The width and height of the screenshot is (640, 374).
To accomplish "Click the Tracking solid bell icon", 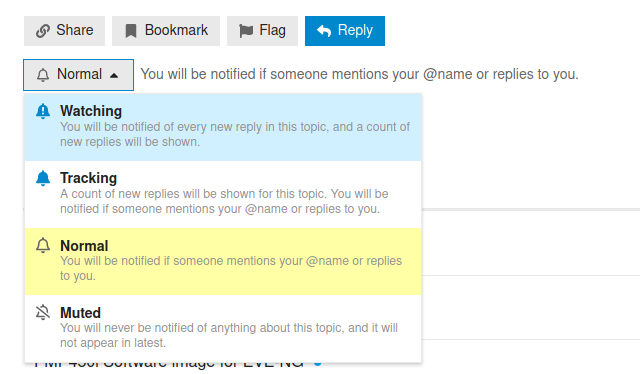I will point(43,178).
